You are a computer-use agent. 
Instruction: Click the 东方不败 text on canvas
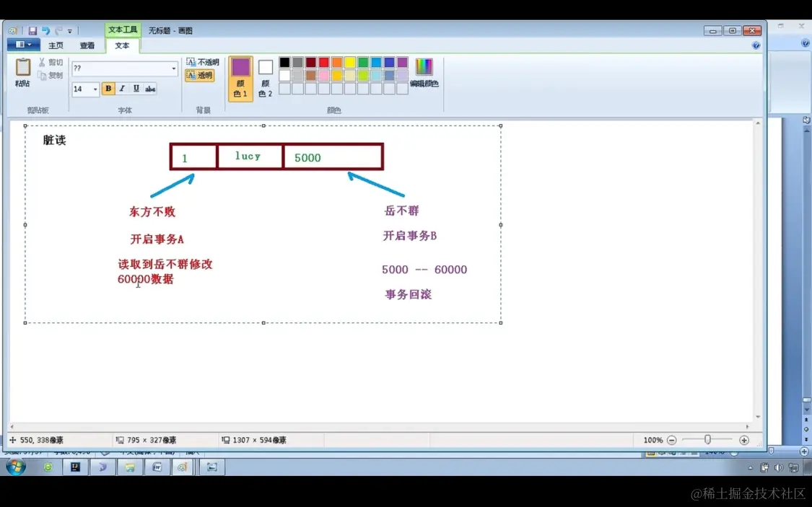[x=152, y=211]
